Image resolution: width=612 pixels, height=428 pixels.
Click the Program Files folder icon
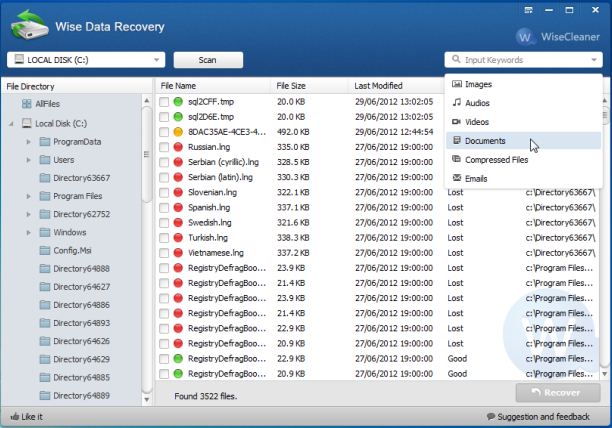point(45,196)
